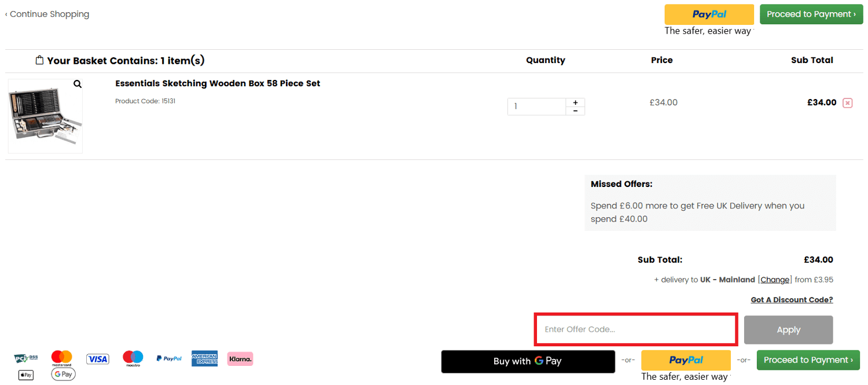The image size is (868, 385).
Task: Open the Got A Discount Code link
Action: point(792,300)
